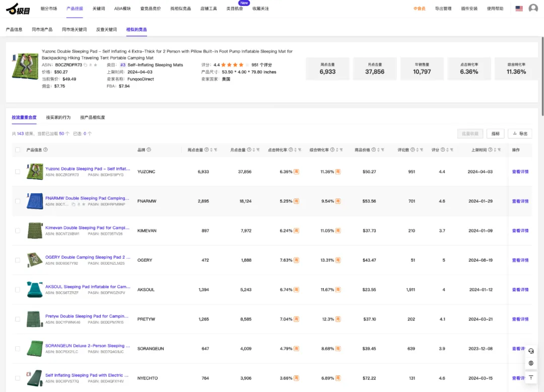
Task: Sort the table by 月点击量 arrows
Action: point(253,150)
